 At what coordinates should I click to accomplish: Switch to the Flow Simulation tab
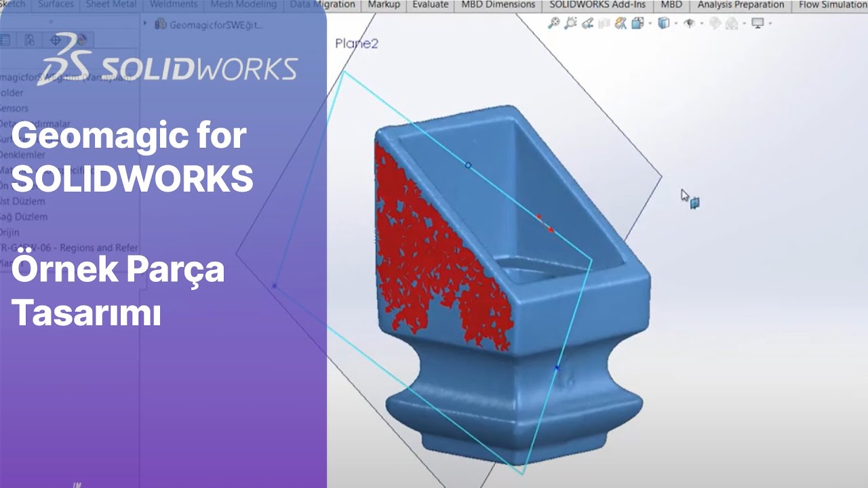click(833, 5)
